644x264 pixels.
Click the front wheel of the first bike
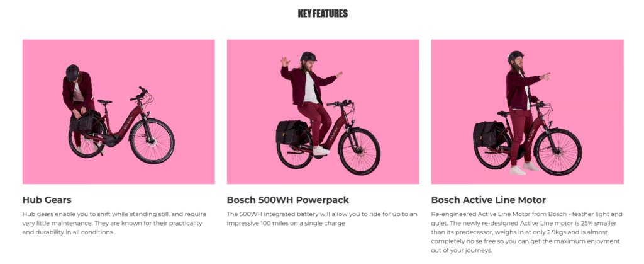point(152,141)
